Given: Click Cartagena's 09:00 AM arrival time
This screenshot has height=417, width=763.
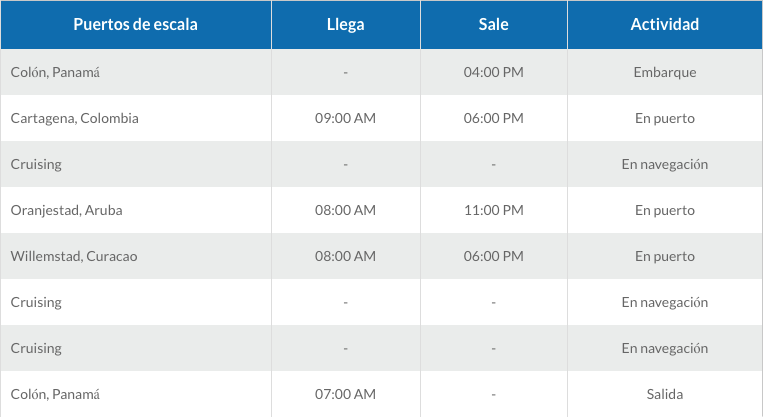Looking at the screenshot, I should [345, 118].
